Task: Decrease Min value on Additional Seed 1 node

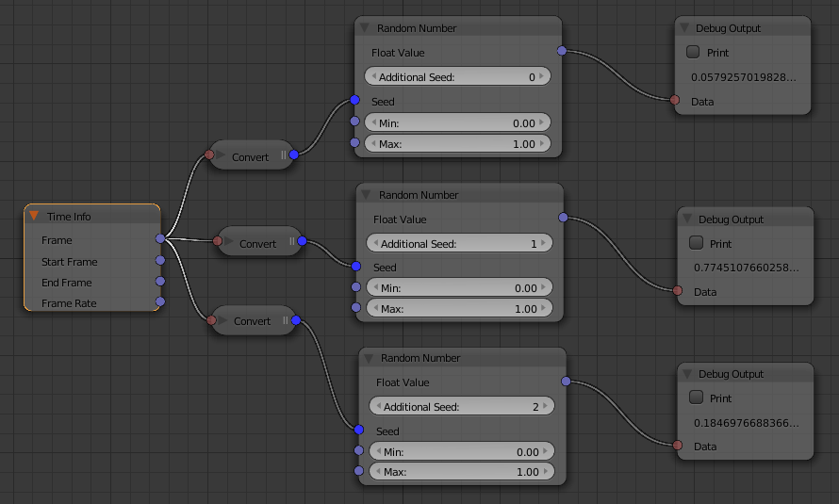Action: 375,287
